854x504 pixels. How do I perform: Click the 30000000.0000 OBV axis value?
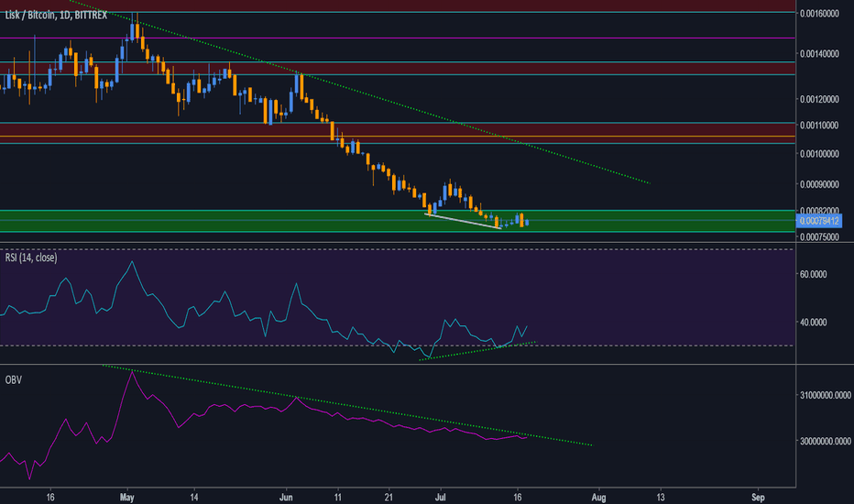(825, 441)
